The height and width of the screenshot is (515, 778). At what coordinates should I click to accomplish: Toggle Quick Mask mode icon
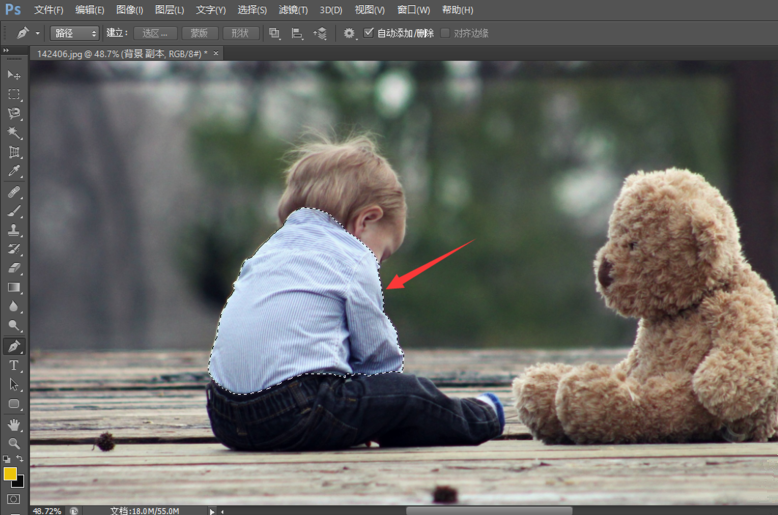[14, 498]
